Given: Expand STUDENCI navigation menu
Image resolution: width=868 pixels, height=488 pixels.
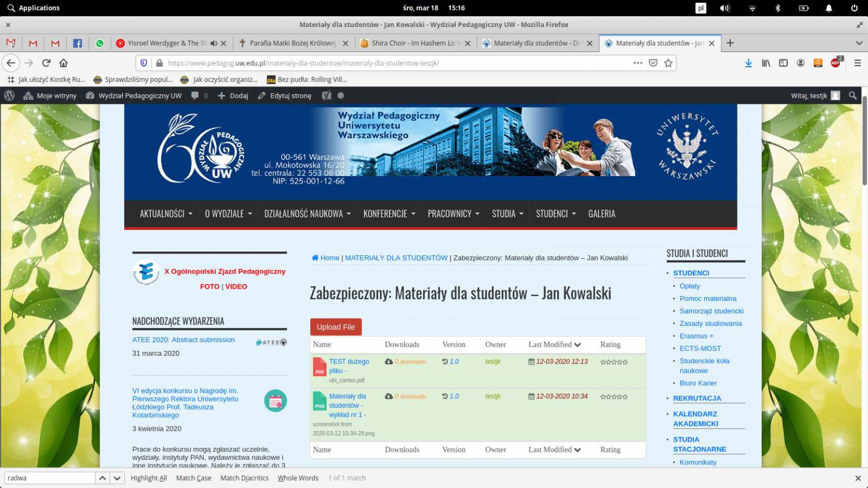Looking at the screenshot, I should tap(555, 213).
